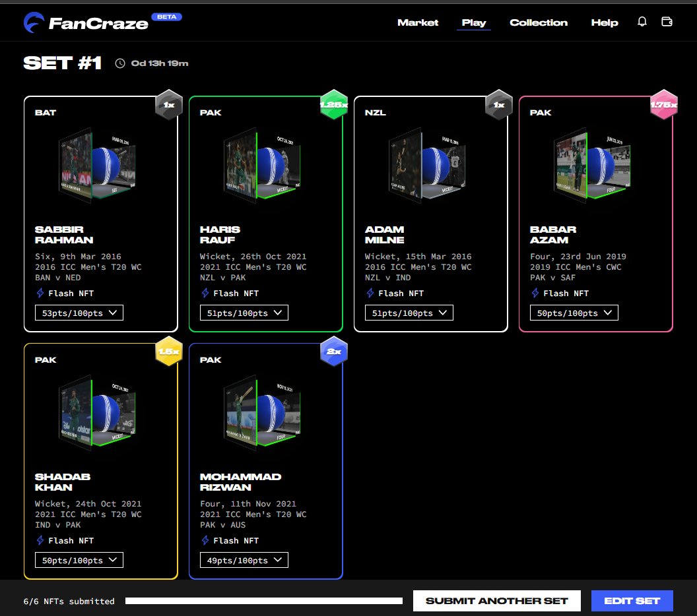
Task: Click Flash NFT bolt icon on Shadab Khan card
Action: [40, 541]
